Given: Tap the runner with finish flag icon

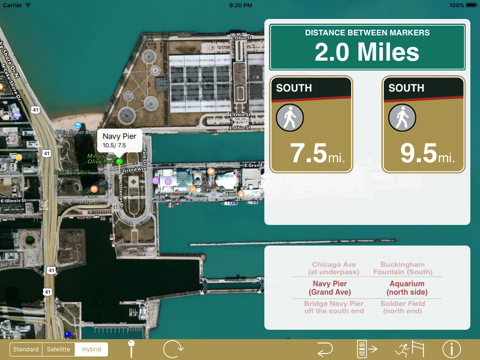Looking at the screenshot, I should (410, 349).
